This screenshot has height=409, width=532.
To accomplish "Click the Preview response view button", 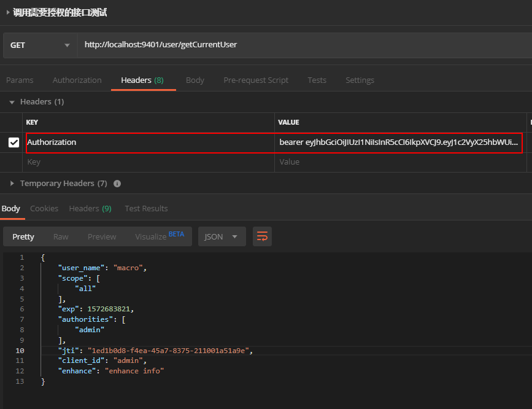I will pyautogui.click(x=102, y=236).
